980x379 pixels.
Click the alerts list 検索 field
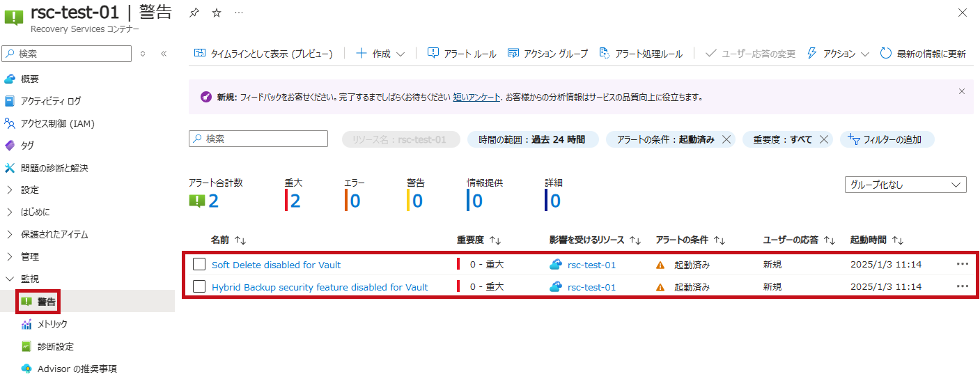point(258,139)
